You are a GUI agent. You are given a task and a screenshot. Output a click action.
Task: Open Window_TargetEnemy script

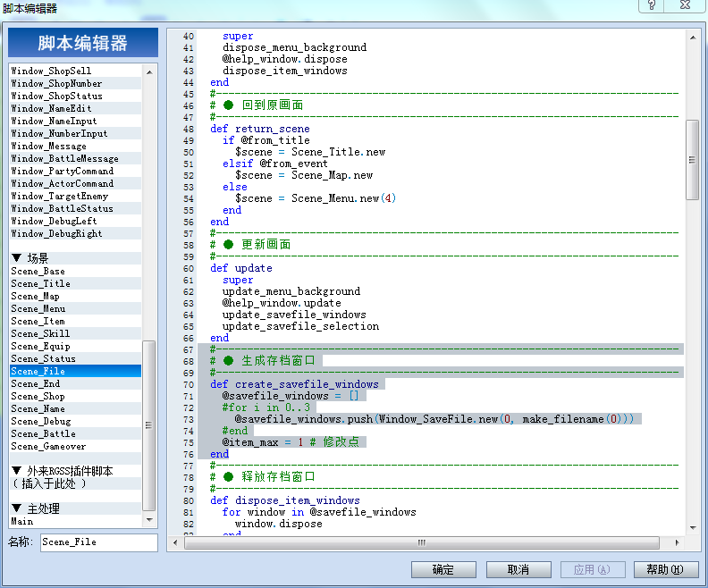(75, 197)
